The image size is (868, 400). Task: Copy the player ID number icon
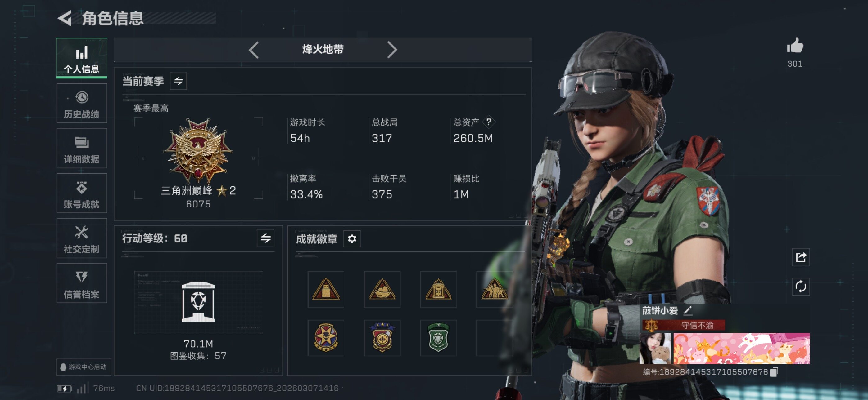pyautogui.click(x=774, y=372)
